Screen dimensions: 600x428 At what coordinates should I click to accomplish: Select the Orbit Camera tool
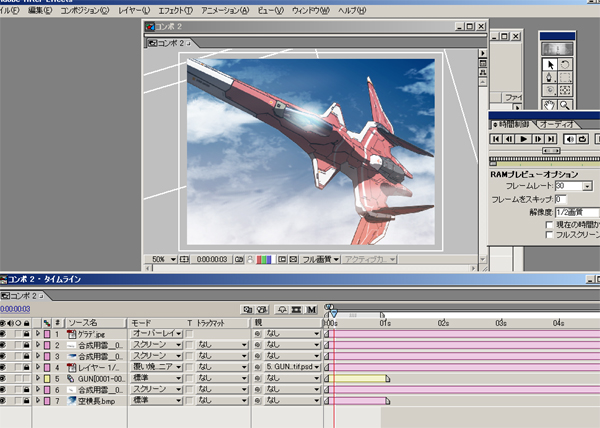(550, 91)
